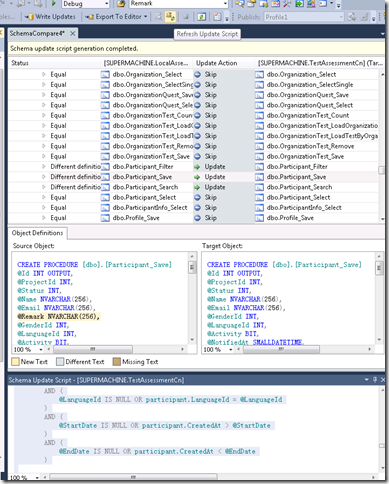Expand the dbo.Participant_Filter row triangle
Screen dimensions: 389x484
tap(44, 167)
